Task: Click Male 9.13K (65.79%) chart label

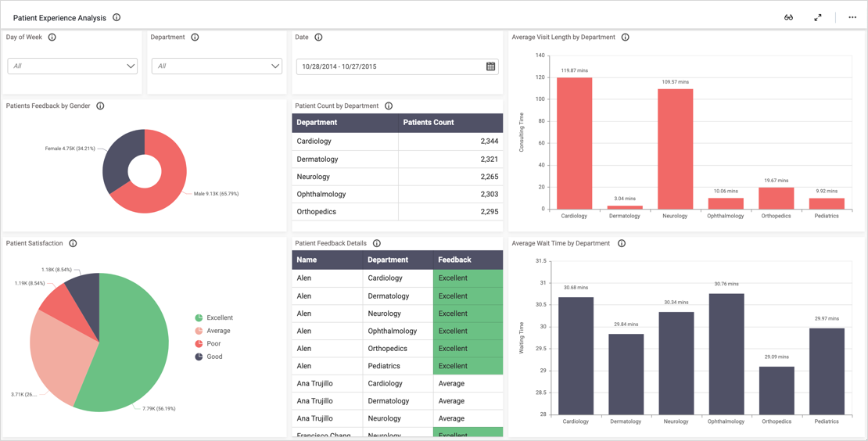Action: click(217, 194)
